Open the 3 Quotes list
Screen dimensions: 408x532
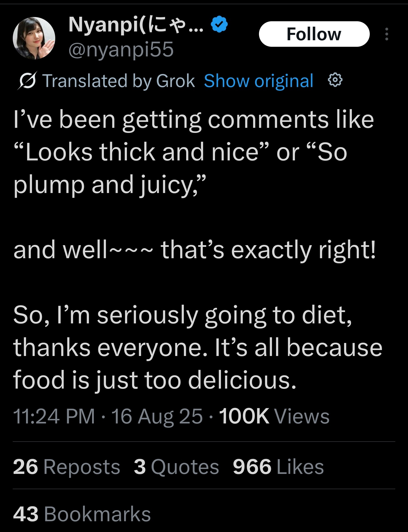coord(176,467)
